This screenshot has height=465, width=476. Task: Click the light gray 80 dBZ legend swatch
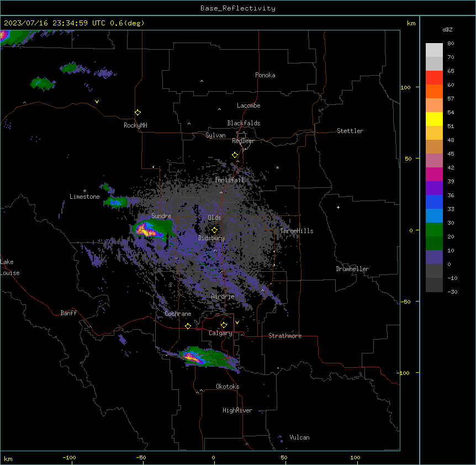(x=434, y=50)
